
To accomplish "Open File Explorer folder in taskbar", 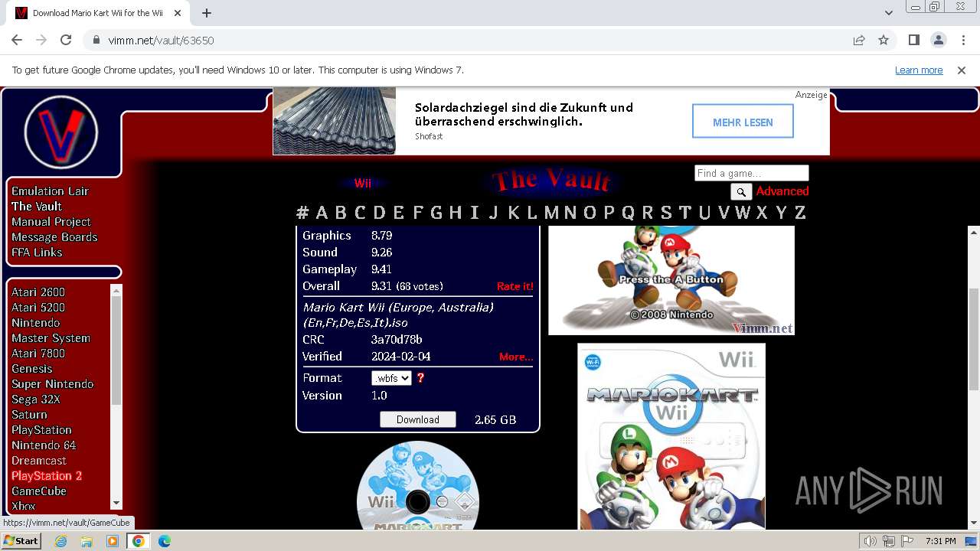I will click(87, 541).
